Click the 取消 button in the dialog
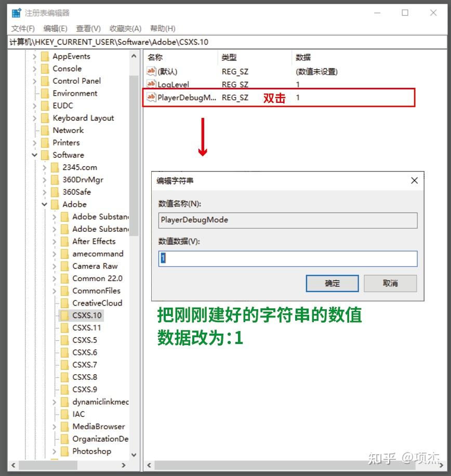The width and height of the screenshot is (451, 476). (390, 284)
